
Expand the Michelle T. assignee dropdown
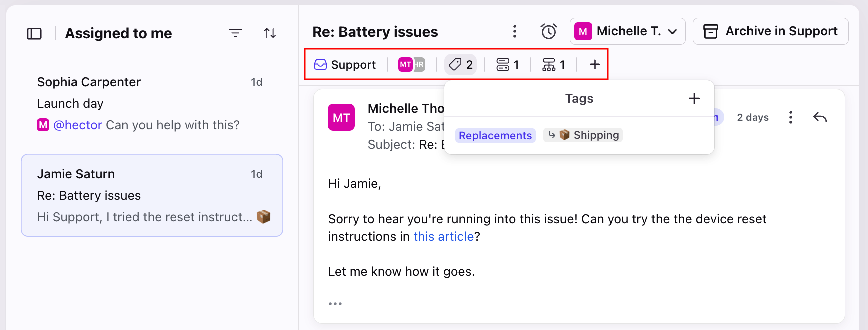pos(628,31)
